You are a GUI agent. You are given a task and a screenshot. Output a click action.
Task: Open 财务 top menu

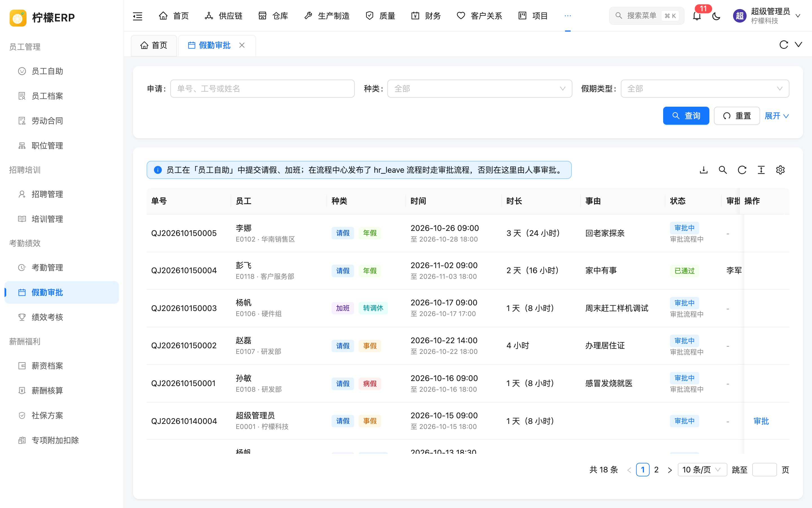coord(426,16)
